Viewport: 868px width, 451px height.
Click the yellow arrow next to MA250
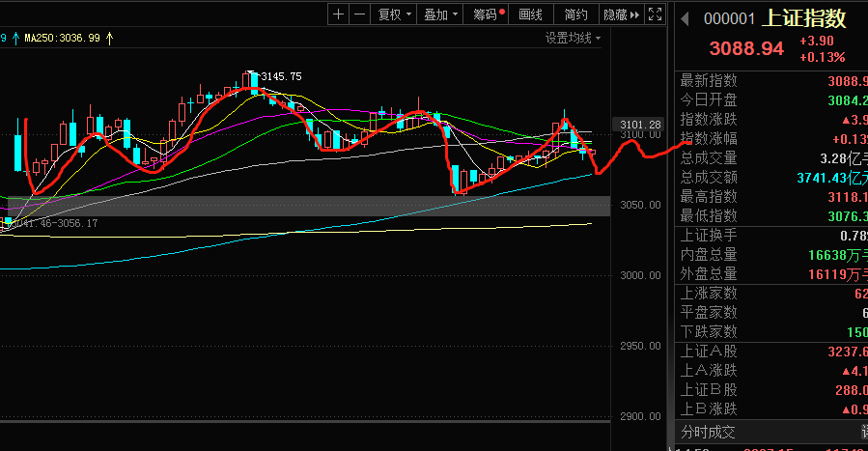pyautogui.click(x=109, y=39)
